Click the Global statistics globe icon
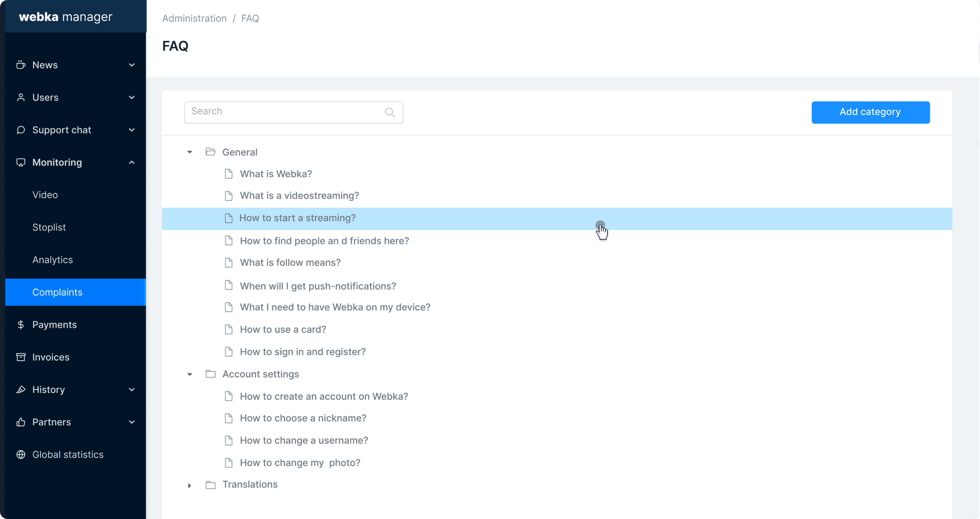 tap(21, 454)
